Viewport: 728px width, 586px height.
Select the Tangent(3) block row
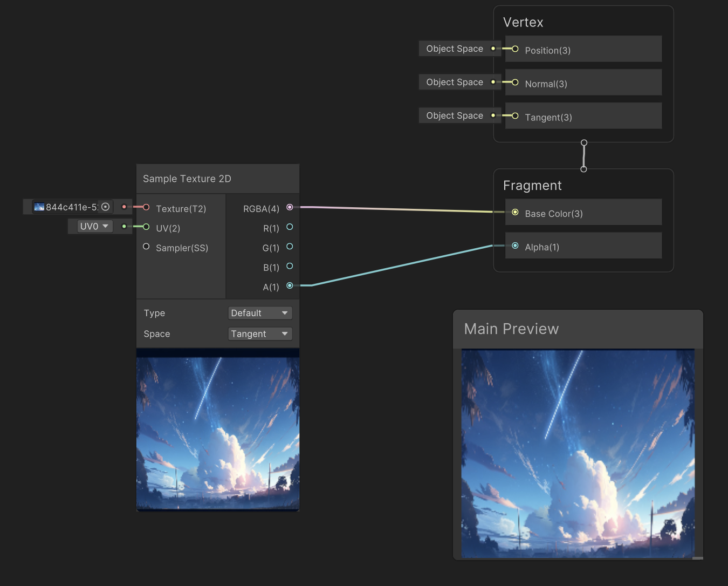pos(583,116)
